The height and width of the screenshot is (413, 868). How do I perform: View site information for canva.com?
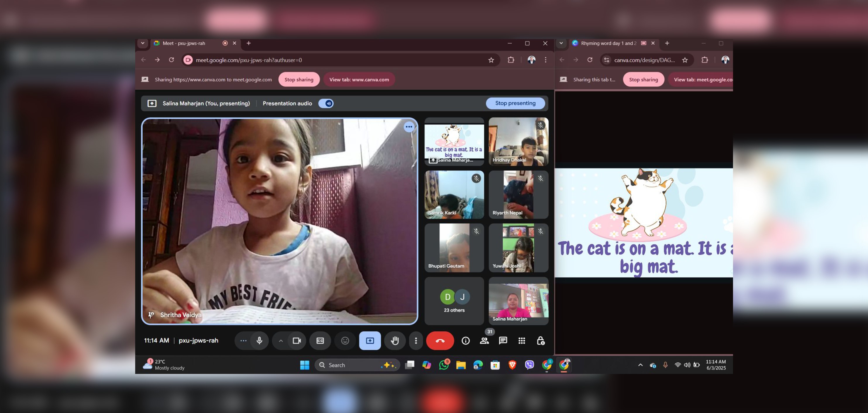(x=606, y=60)
